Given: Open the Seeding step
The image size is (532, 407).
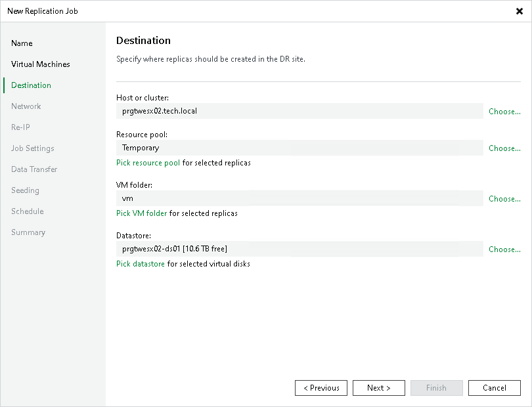Looking at the screenshot, I should point(25,190).
